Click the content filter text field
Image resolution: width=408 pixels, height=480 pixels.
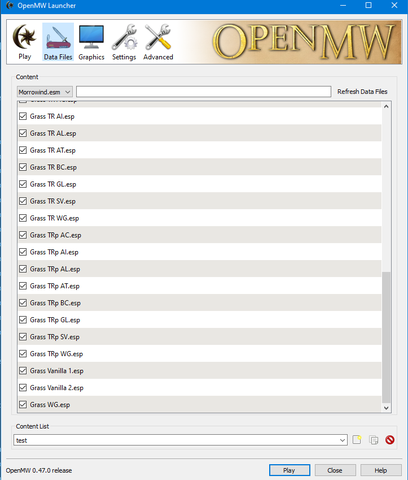204,91
